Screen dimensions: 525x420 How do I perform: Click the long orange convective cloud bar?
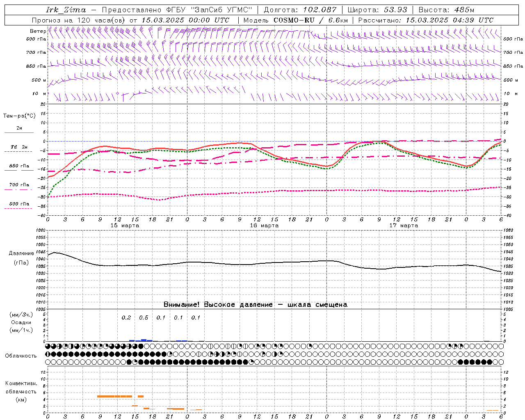(114, 396)
